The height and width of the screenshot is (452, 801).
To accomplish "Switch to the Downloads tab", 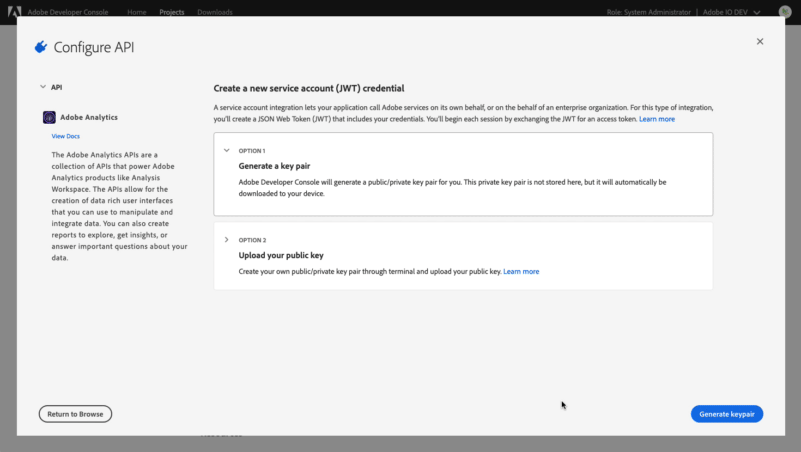I will pos(215,12).
